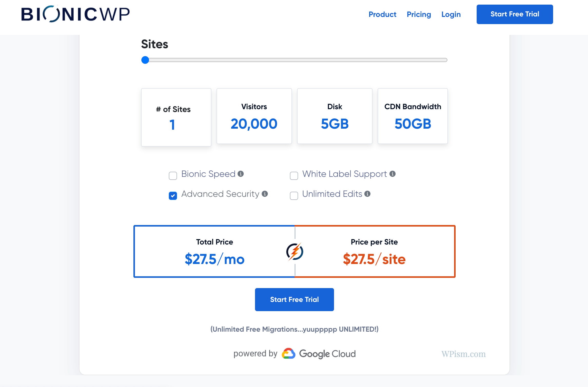The image size is (588, 387).
Task: Enable the Bionic Speed checkbox
Action: [x=173, y=176]
